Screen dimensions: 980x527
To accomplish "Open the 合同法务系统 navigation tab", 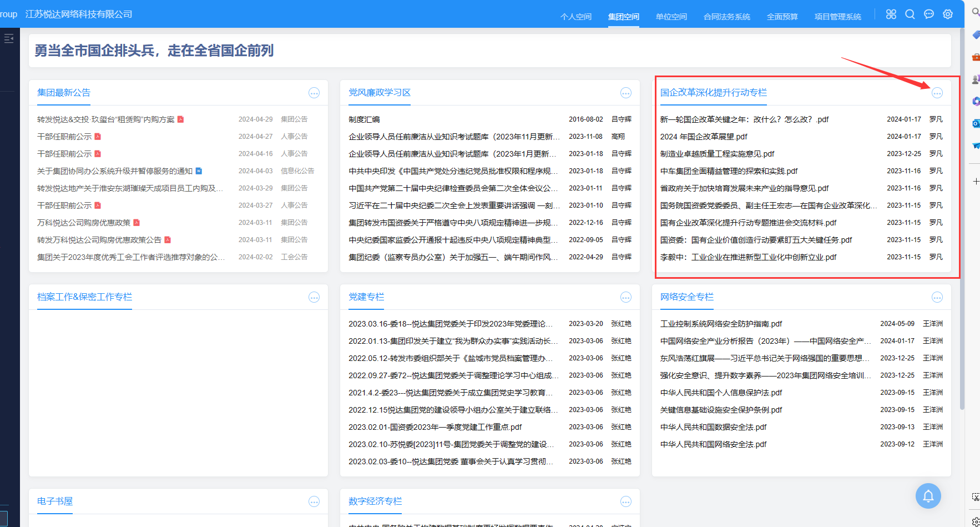I will [x=726, y=17].
